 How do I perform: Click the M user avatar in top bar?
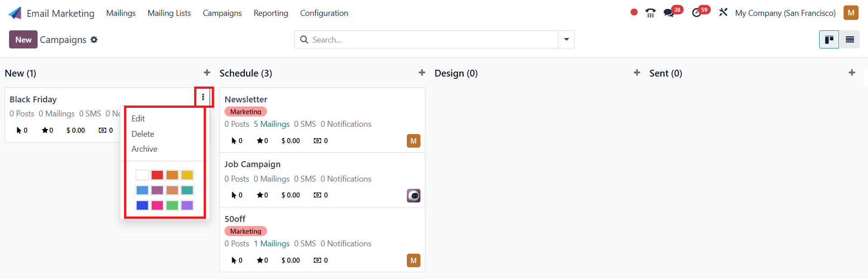pos(851,13)
